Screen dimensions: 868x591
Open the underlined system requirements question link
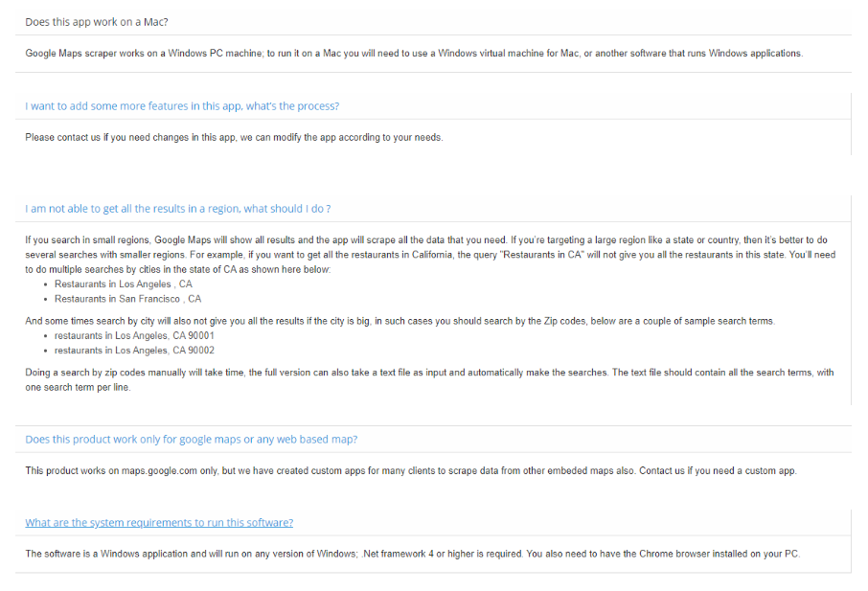click(159, 523)
